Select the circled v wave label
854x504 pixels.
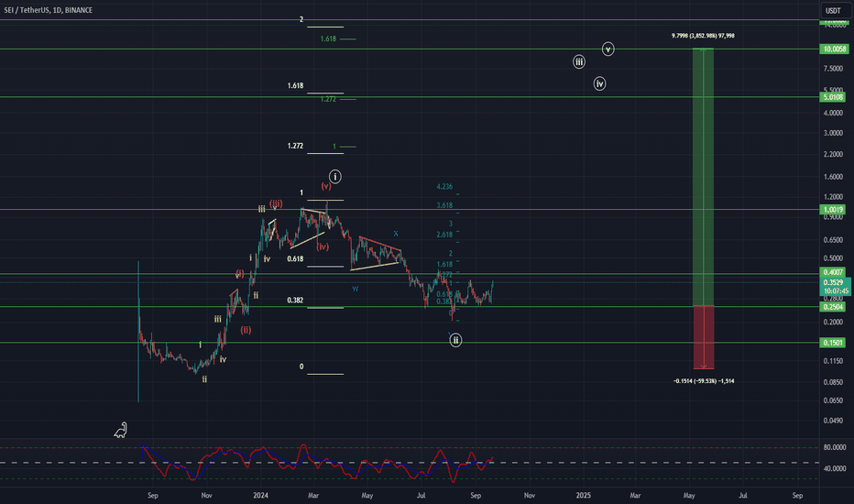point(608,49)
